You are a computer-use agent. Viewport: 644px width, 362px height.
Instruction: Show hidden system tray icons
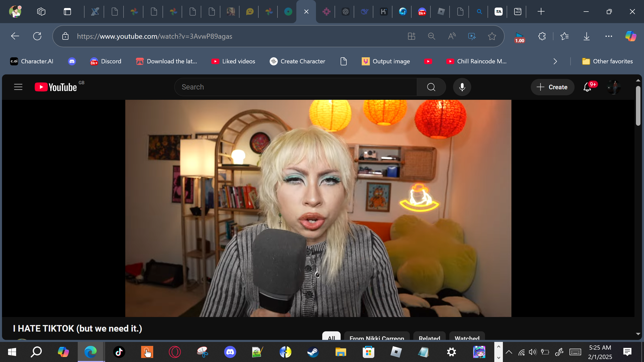click(x=509, y=352)
